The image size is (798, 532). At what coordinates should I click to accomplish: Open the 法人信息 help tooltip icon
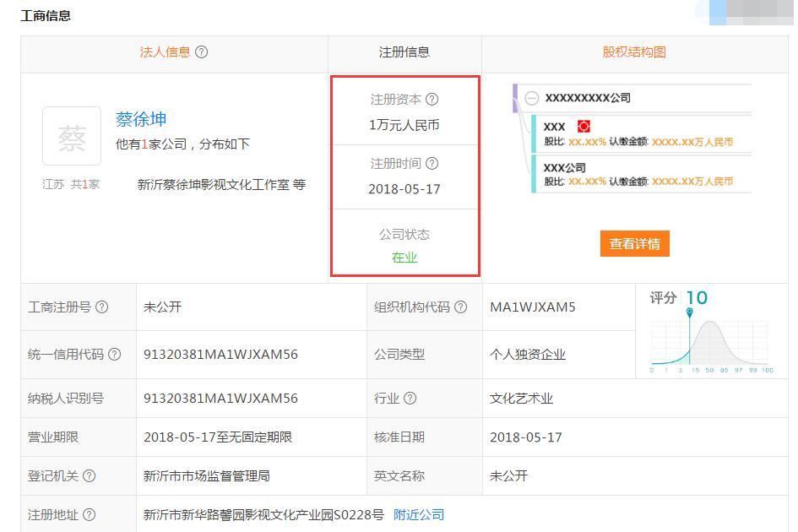pos(200,52)
